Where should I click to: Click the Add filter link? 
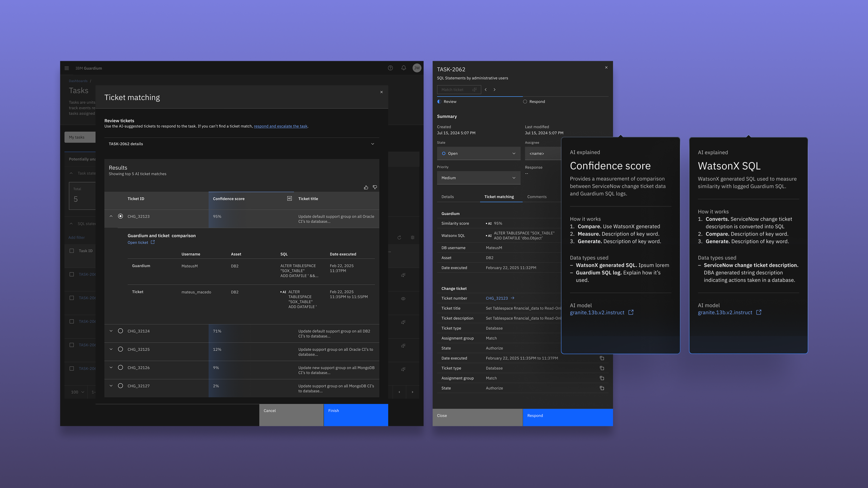tap(77, 238)
